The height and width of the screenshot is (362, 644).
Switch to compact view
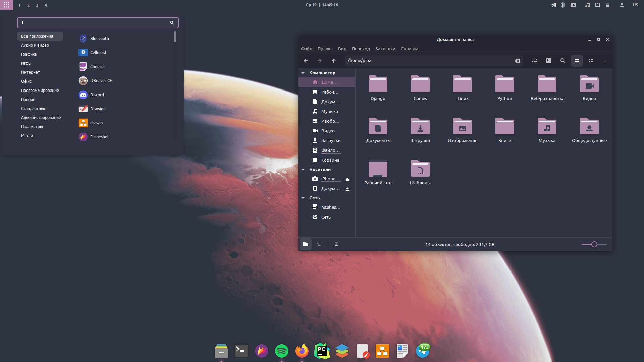click(x=605, y=61)
